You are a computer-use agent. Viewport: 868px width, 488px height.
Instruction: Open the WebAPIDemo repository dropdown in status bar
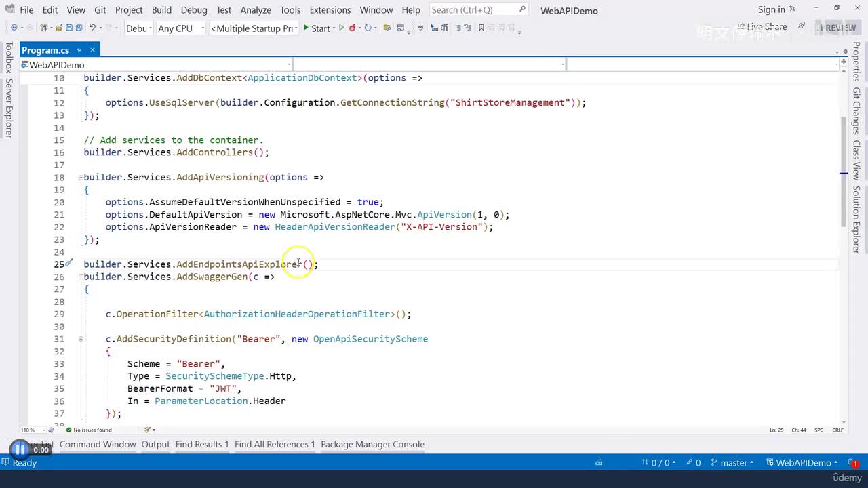point(802,462)
